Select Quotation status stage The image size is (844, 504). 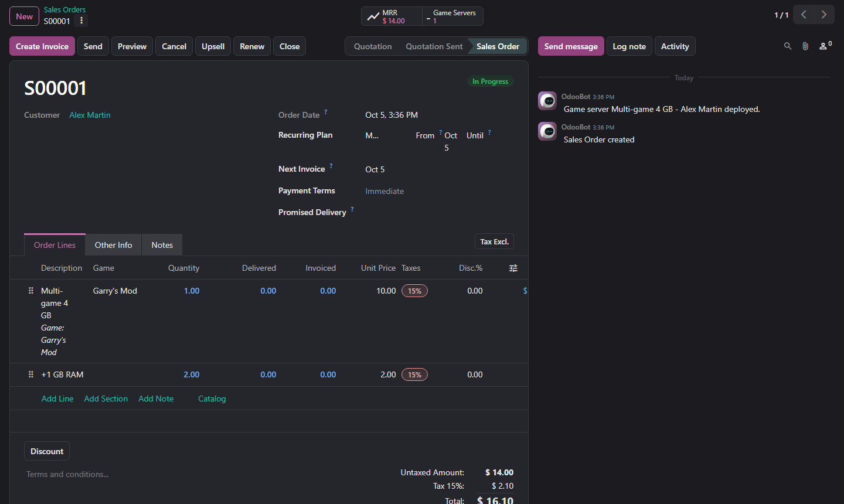coord(373,46)
